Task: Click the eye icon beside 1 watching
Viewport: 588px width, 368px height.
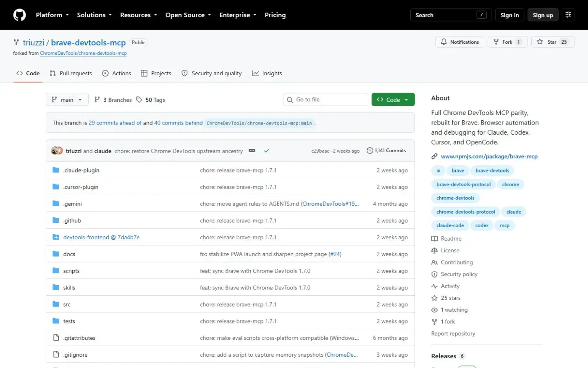Action: click(434, 310)
